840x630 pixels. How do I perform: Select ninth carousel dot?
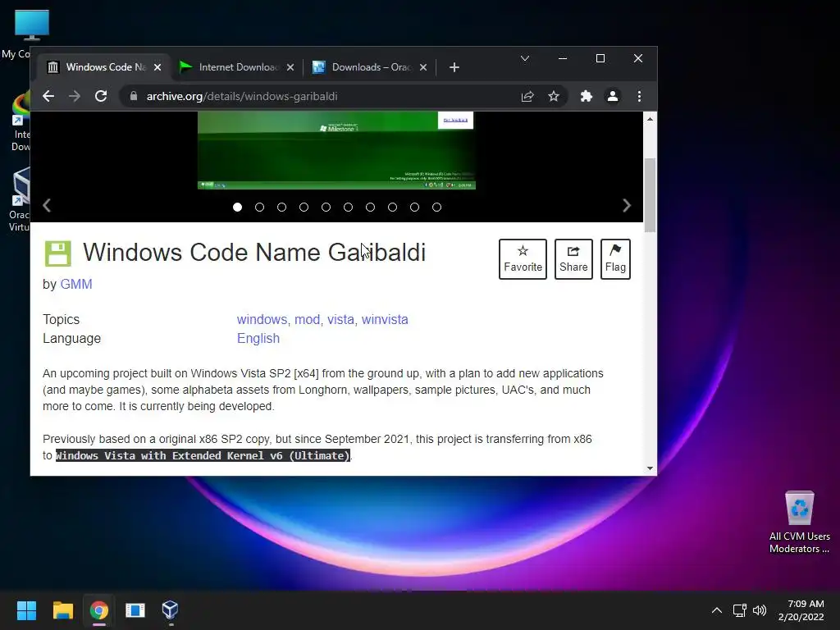[x=414, y=208]
